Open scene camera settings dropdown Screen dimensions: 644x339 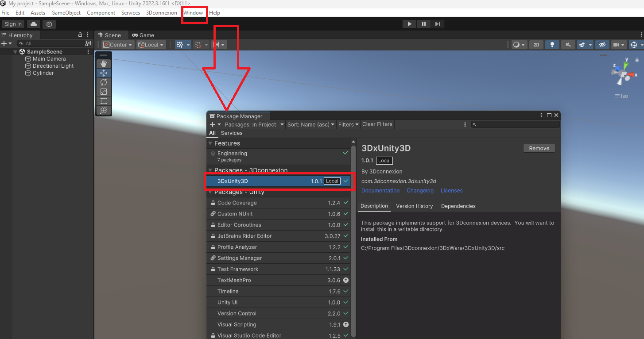tap(619, 45)
